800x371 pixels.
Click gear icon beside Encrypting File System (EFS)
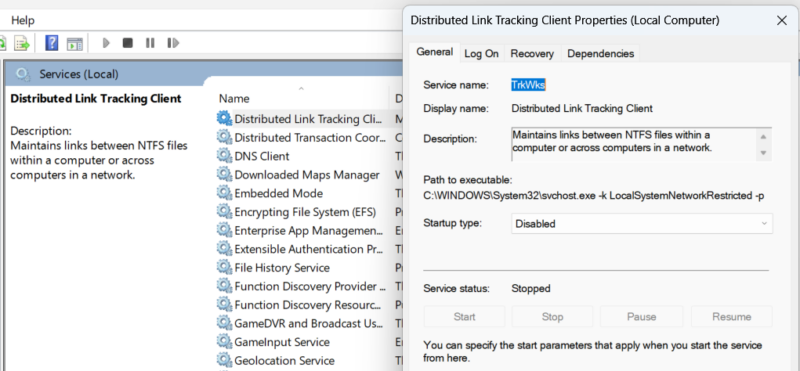[224, 211]
